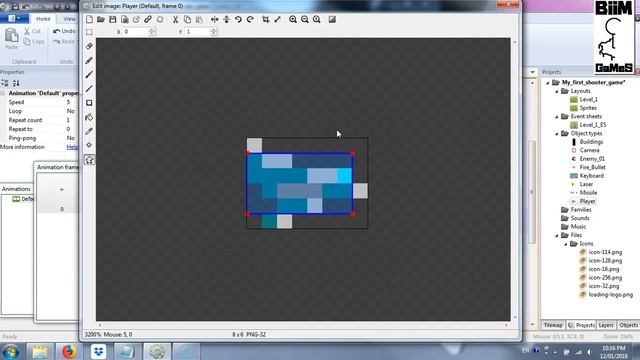Select Level_1_ES event sheet
Screen dimensions: 640x360
593,125
